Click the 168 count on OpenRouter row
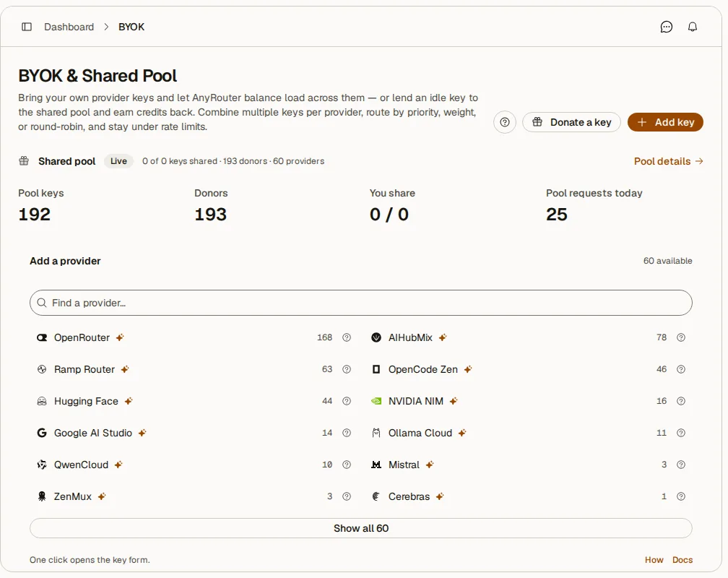This screenshot has height=578, width=728. tap(324, 338)
